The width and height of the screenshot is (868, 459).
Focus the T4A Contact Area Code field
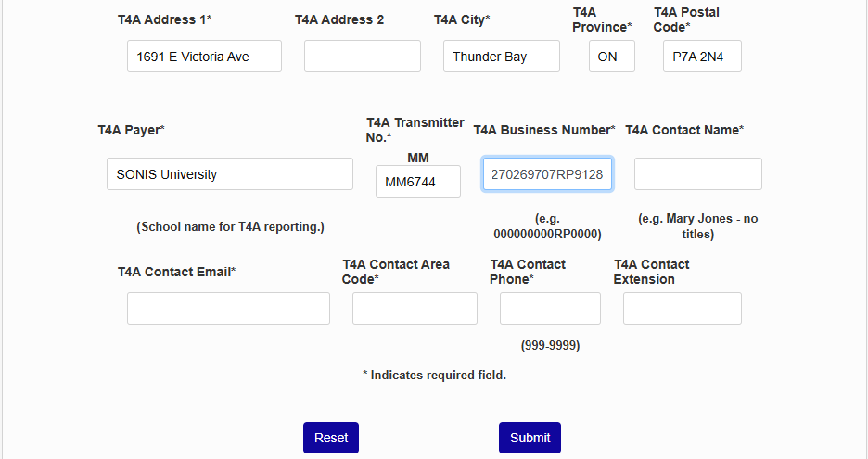pyautogui.click(x=415, y=309)
